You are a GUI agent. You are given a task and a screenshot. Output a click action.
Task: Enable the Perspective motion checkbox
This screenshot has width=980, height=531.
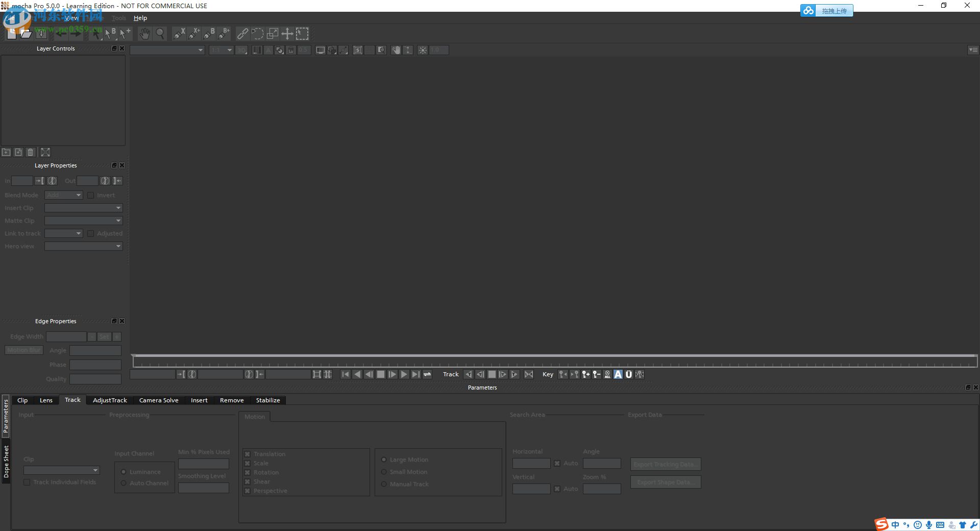pyautogui.click(x=248, y=491)
